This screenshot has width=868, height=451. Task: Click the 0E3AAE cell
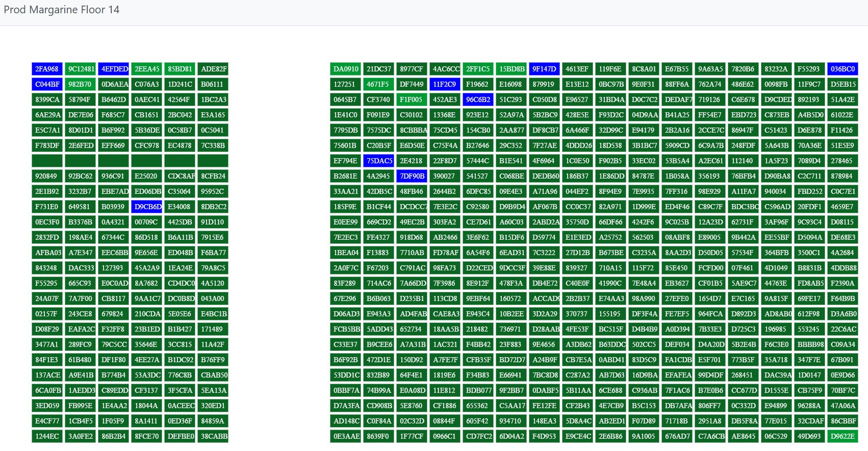click(x=345, y=436)
